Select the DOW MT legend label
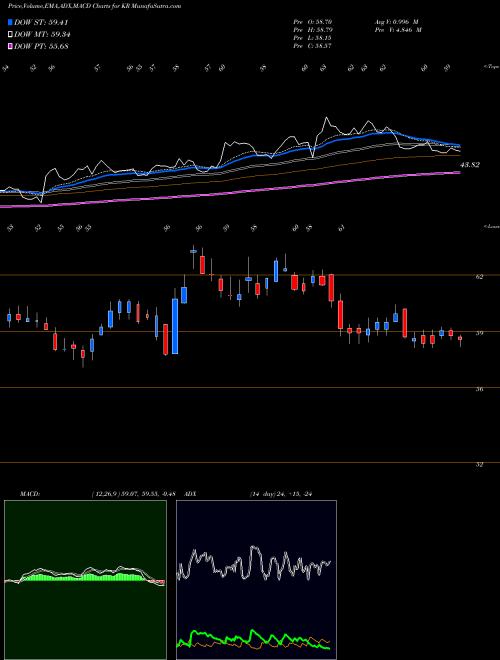500x660 pixels. pyautogui.click(x=42, y=35)
